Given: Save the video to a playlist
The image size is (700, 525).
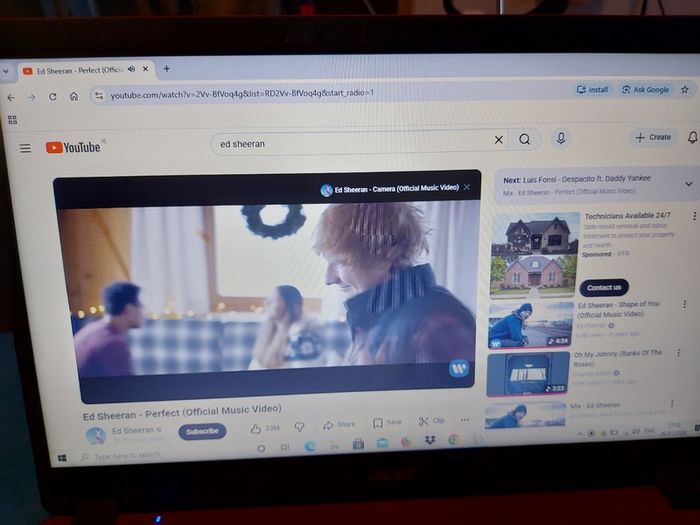Looking at the screenshot, I should pos(387,422).
